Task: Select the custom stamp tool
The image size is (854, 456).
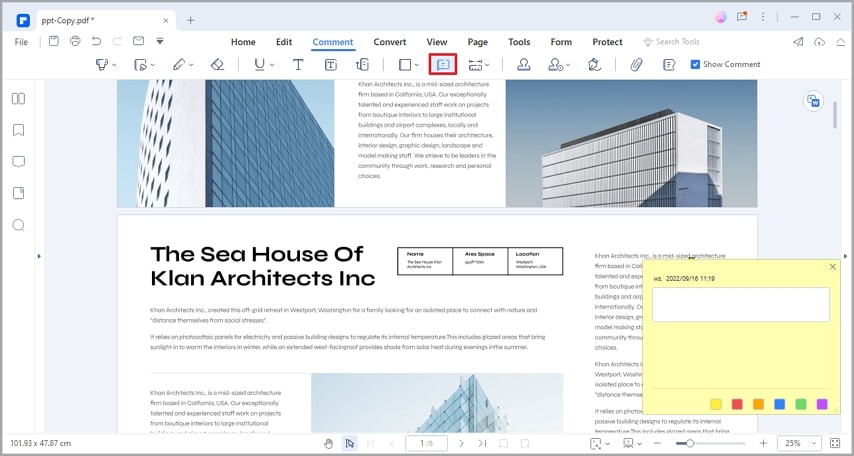Action: (x=555, y=65)
